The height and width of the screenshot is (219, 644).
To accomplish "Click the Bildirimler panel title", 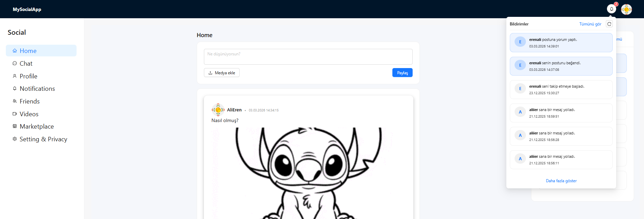I will [x=519, y=24].
